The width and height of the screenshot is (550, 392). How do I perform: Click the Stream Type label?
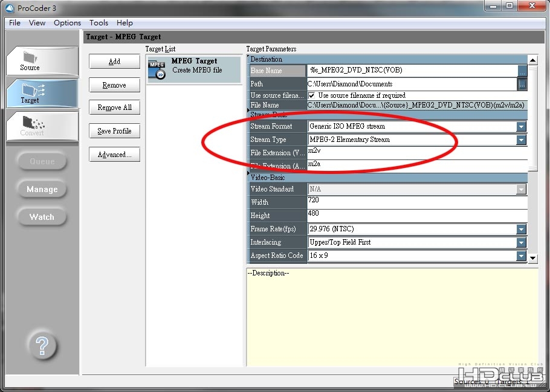coord(268,140)
